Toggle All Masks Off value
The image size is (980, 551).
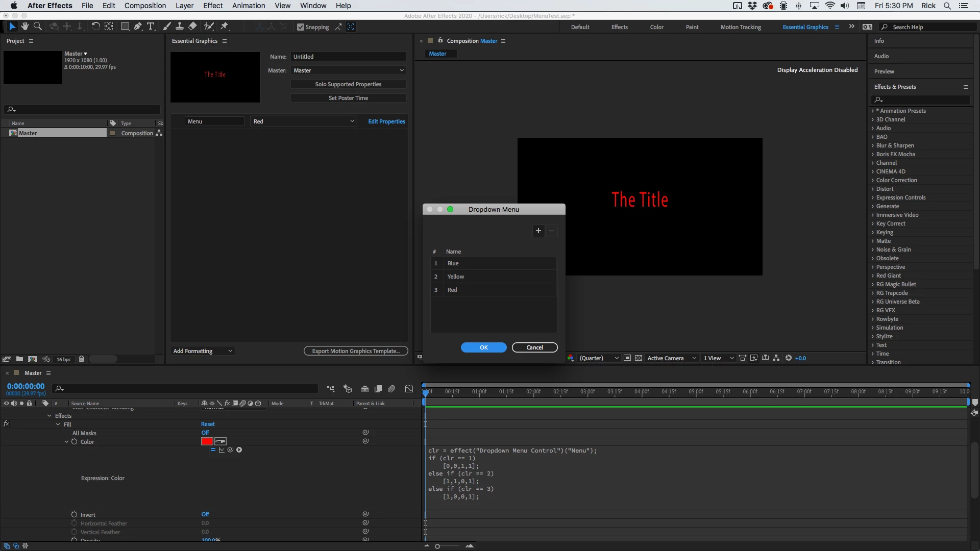click(205, 433)
